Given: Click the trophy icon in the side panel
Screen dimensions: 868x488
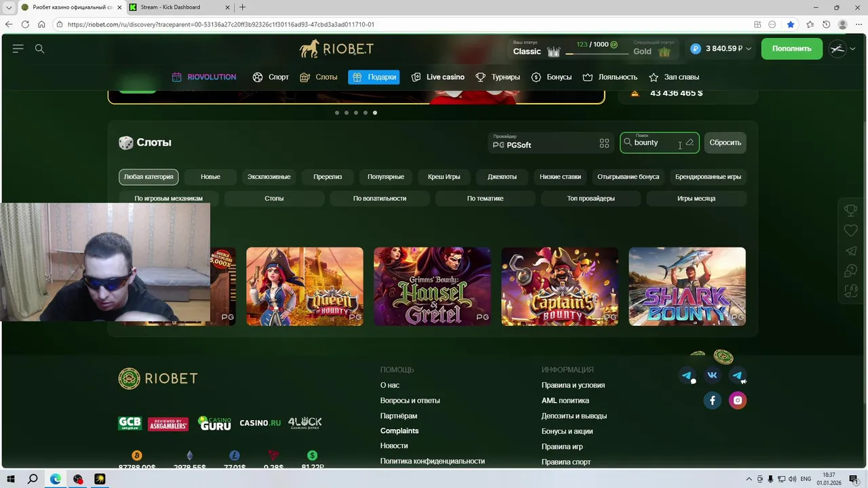Looking at the screenshot, I should point(850,211).
